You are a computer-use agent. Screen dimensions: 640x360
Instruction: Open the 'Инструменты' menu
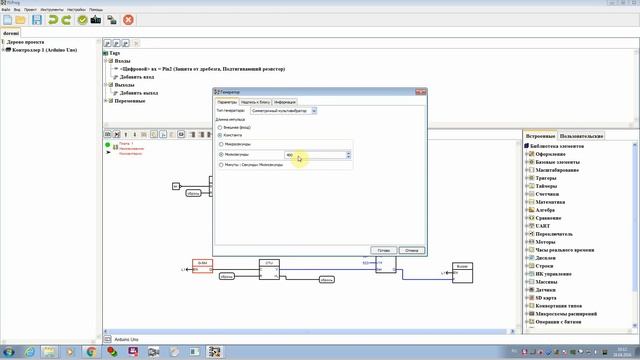[52, 9]
